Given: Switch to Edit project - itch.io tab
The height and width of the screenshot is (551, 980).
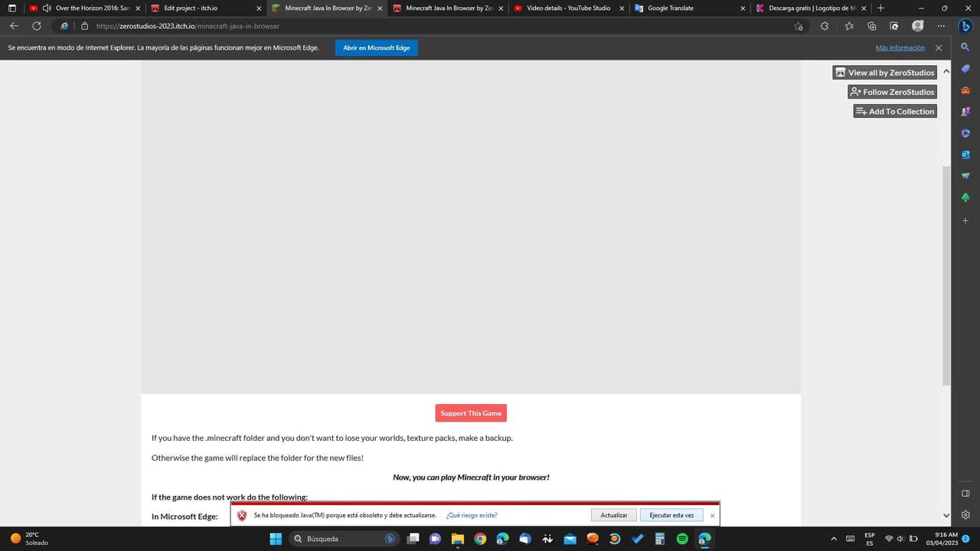Looking at the screenshot, I should tap(204, 8).
